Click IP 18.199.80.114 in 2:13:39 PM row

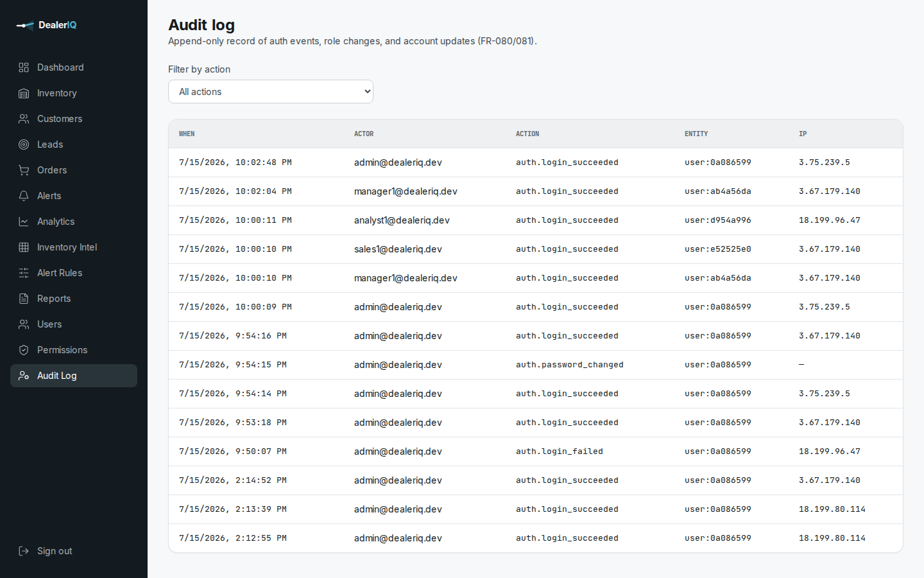(x=832, y=509)
